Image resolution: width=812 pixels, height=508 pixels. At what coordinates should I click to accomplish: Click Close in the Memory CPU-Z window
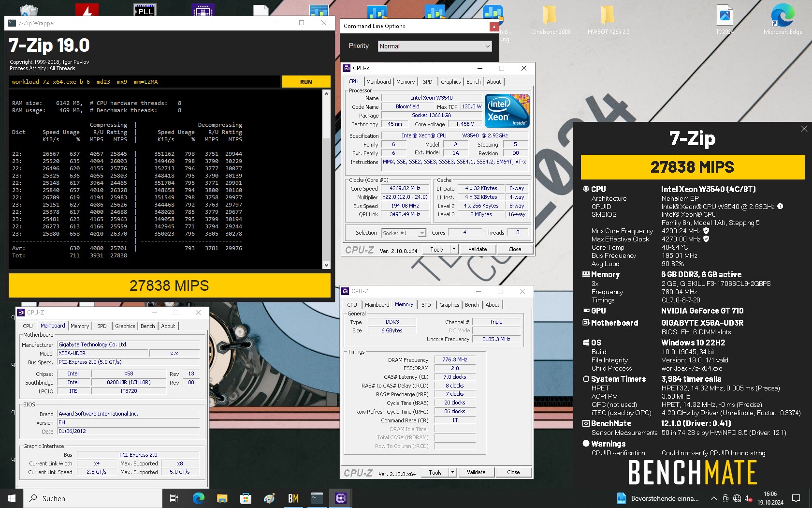[513, 472]
